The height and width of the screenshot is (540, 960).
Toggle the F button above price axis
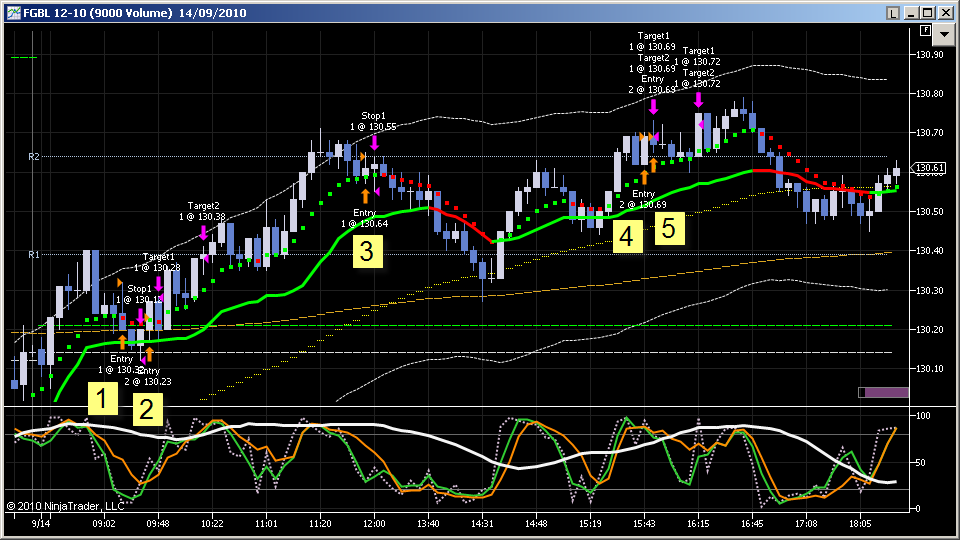(925, 31)
